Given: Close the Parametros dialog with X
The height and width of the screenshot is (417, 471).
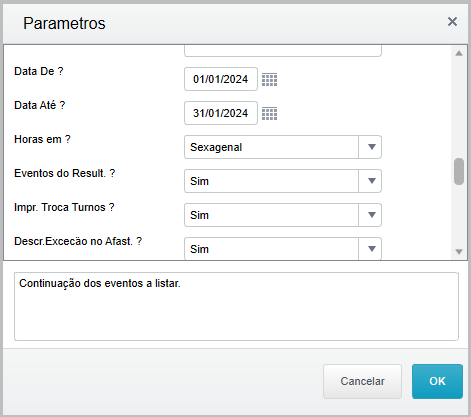Looking at the screenshot, I should click(452, 22).
